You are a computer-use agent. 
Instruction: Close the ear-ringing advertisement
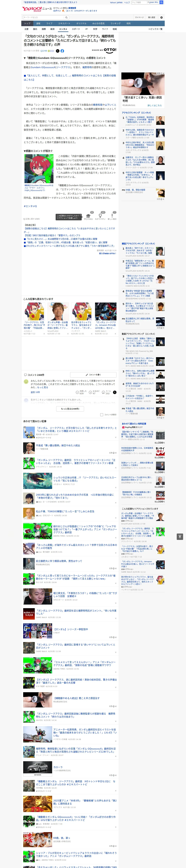[163, 73]
